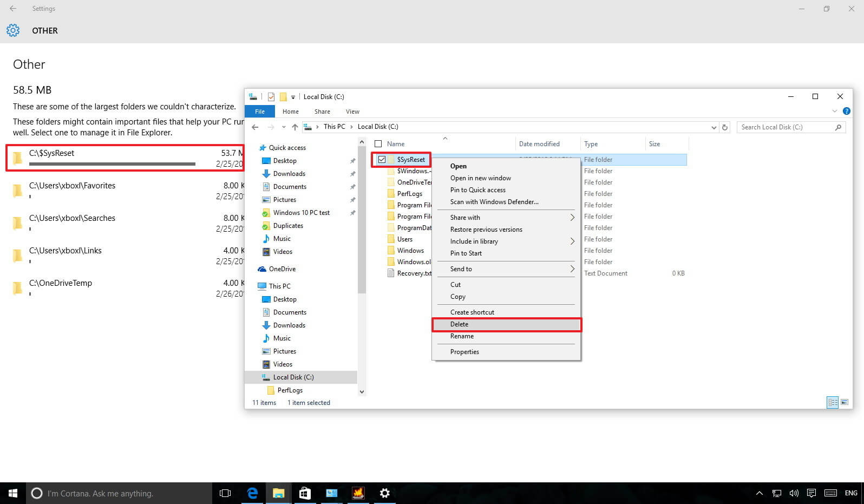Click the Task View taskbar icon

[x=225, y=493]
